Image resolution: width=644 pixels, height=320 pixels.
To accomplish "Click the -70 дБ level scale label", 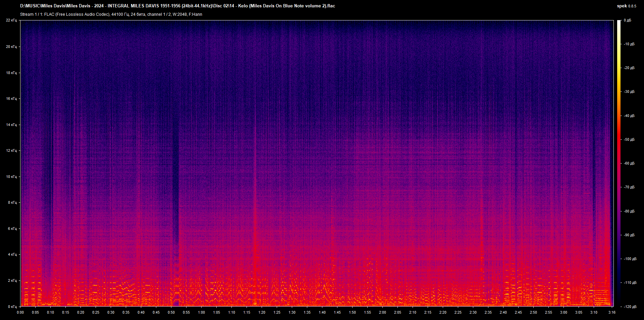I will tap(629, 187).
